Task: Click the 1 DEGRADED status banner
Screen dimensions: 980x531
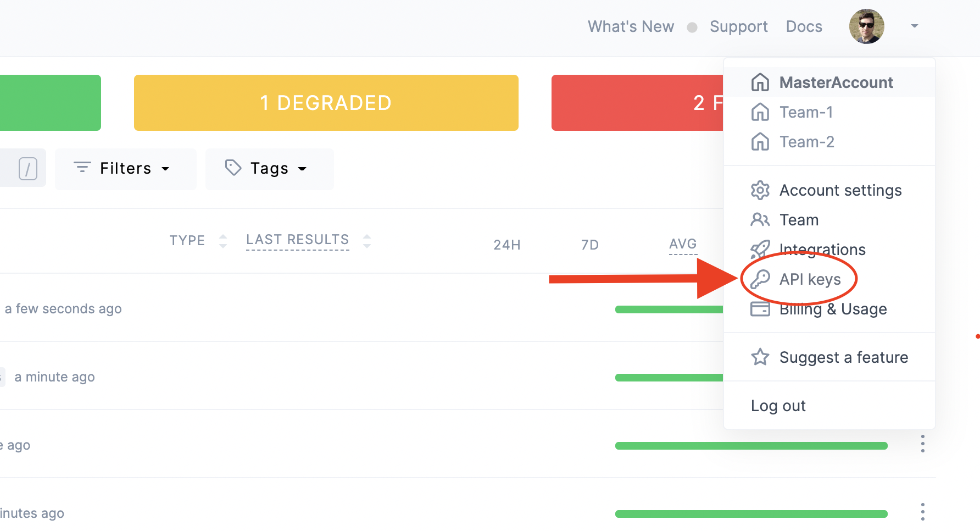Action: [326, 102]
